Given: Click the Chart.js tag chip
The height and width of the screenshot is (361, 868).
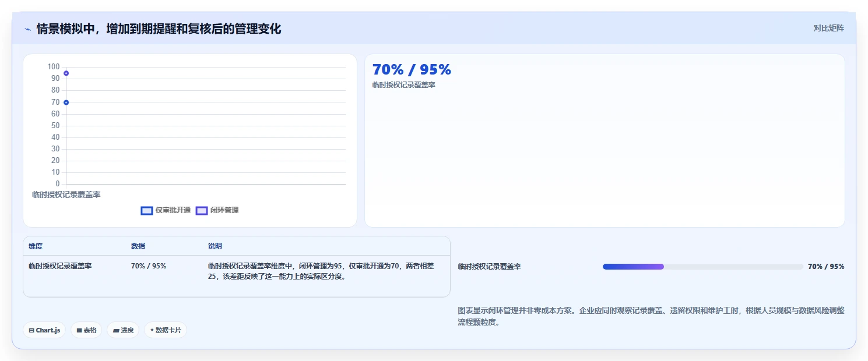Looking at the screenshot, I should point(45,330).
